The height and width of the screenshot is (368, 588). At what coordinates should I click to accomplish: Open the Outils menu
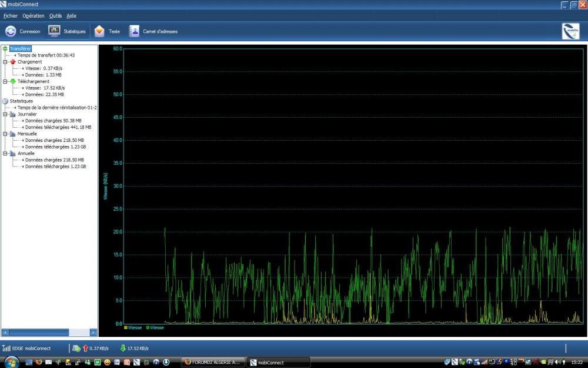click(x=55, y=16)
